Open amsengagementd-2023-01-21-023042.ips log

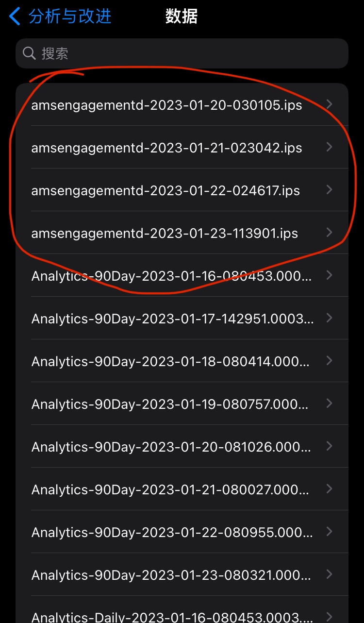click(x=166, y=148)
